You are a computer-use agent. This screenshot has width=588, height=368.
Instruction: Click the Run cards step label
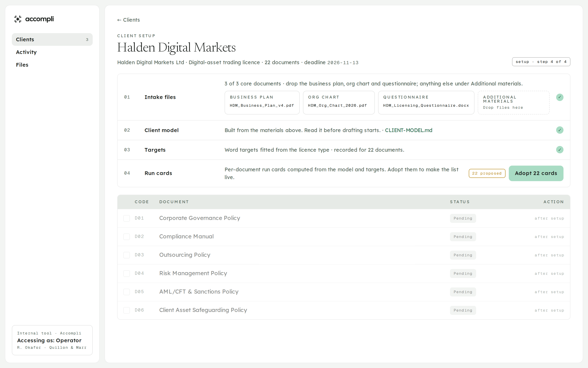[x=158, y=173]
